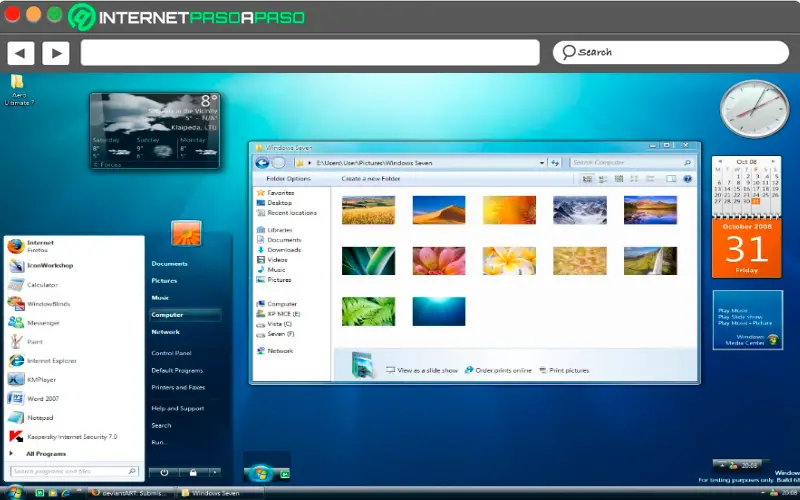Switch to deviantART taskbar button
This screenshot has width=800, height=500.
(x=130, y=493)
